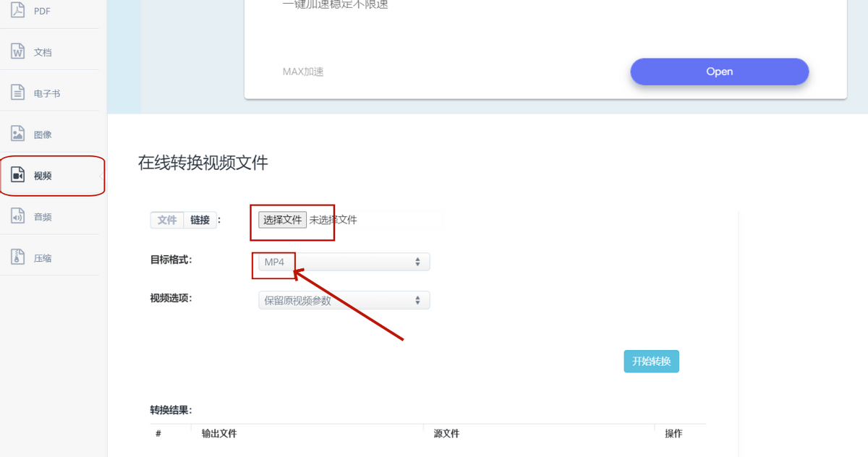868x457 pixels.
Task: Click the 源文件 column header
Action: point(446,434)
